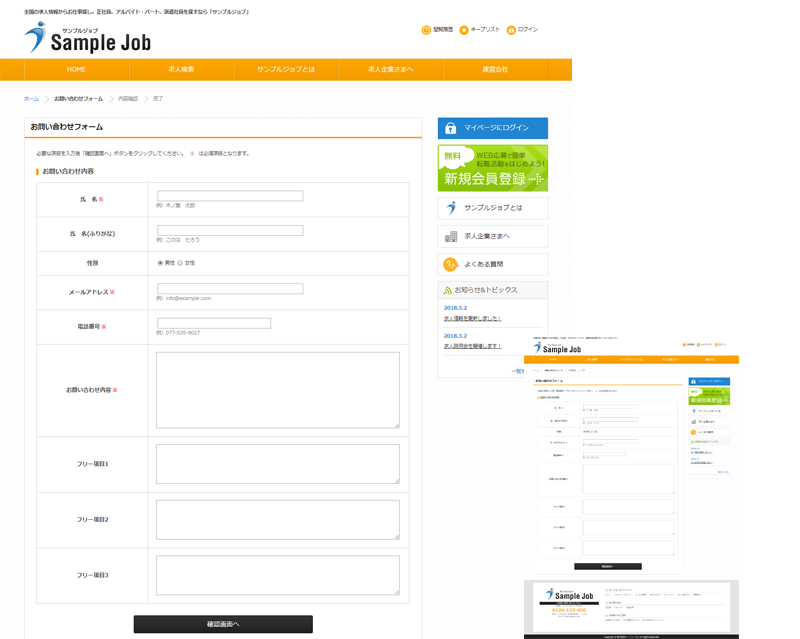Click the first orange icon in top header
800x639 pixels.
tap(426, 30)
